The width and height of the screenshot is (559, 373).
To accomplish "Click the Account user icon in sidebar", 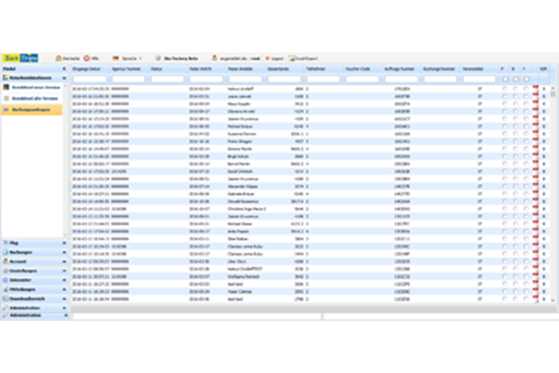I will [5, 261].
